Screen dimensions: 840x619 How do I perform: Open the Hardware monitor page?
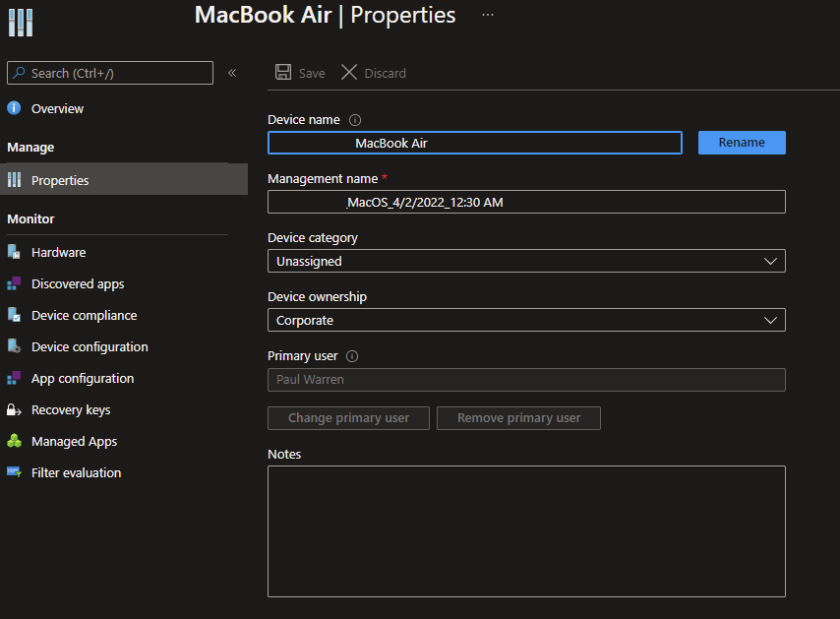point(58,253)
